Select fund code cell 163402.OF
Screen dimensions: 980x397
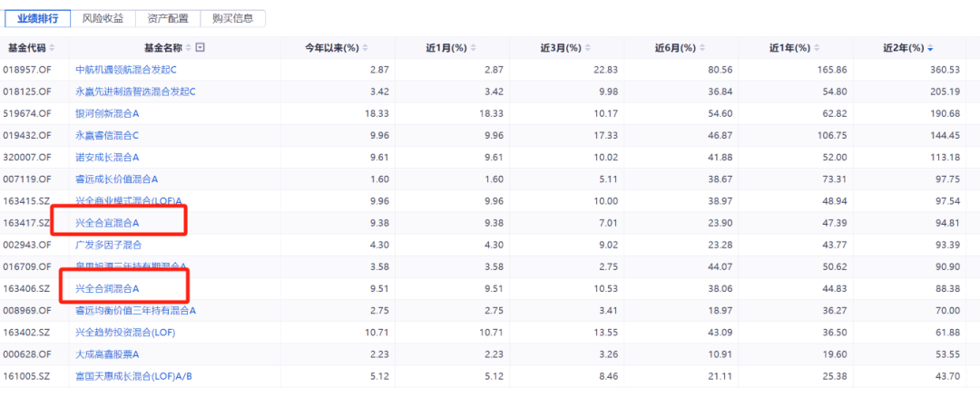coord(24,333)
